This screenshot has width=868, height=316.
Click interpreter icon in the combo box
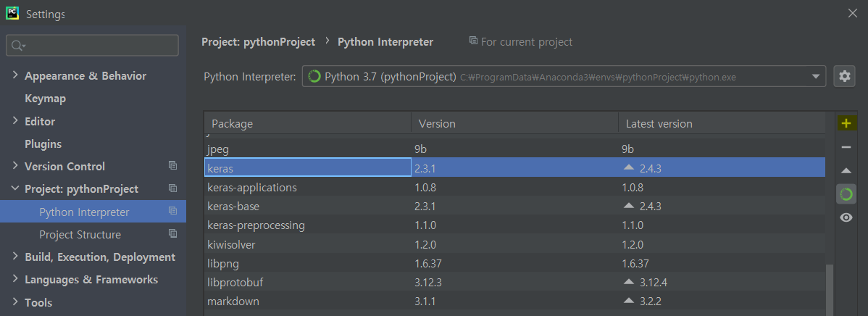tap(314, 76)
